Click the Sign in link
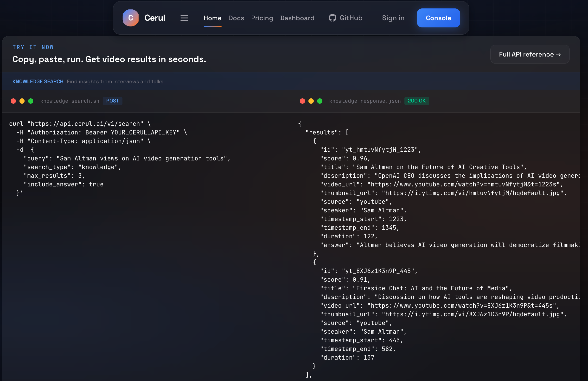This screenshot has width=588, height=381. pos(393,18)
